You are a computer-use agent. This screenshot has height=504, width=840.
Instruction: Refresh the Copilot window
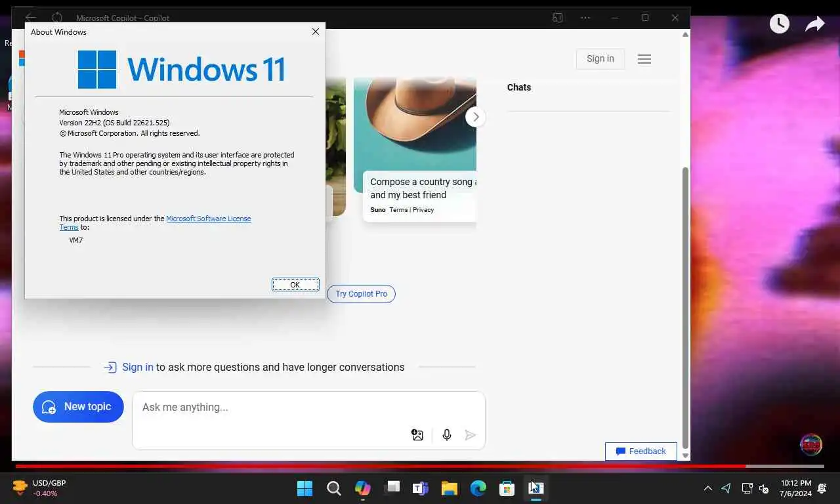click(x=57, y=18)
